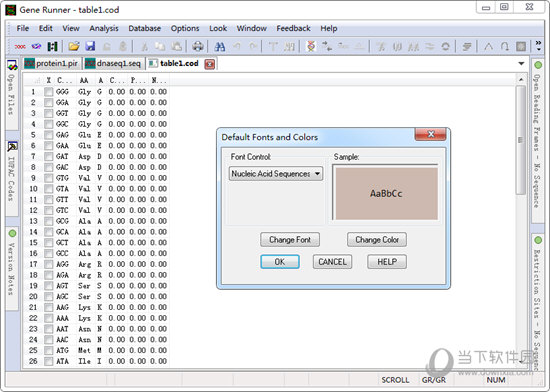The image size is (550, 392).
Task: Click the SCROLL status bar indicator
Action: click(395, 380)
